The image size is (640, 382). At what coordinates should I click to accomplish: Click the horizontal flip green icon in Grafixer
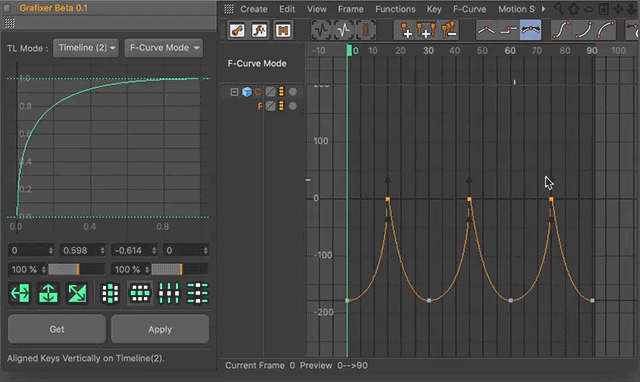(20, 293)
